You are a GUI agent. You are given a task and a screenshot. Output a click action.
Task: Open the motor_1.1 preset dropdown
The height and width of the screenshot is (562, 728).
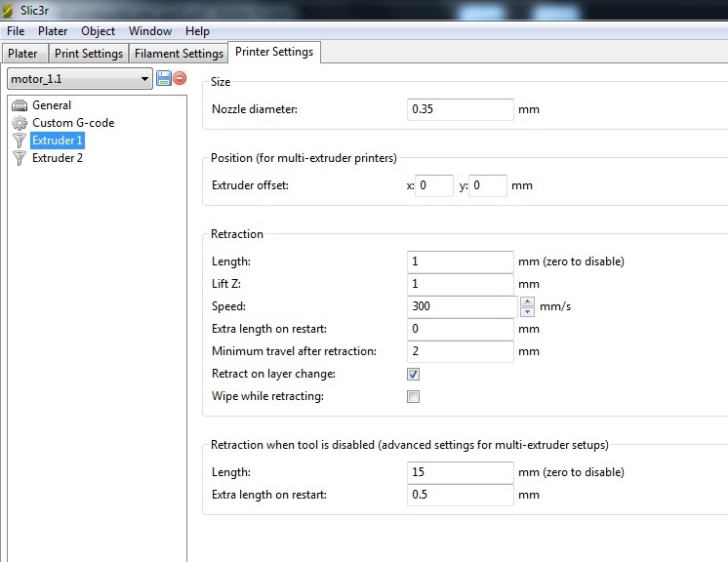[x=144, y=78]
